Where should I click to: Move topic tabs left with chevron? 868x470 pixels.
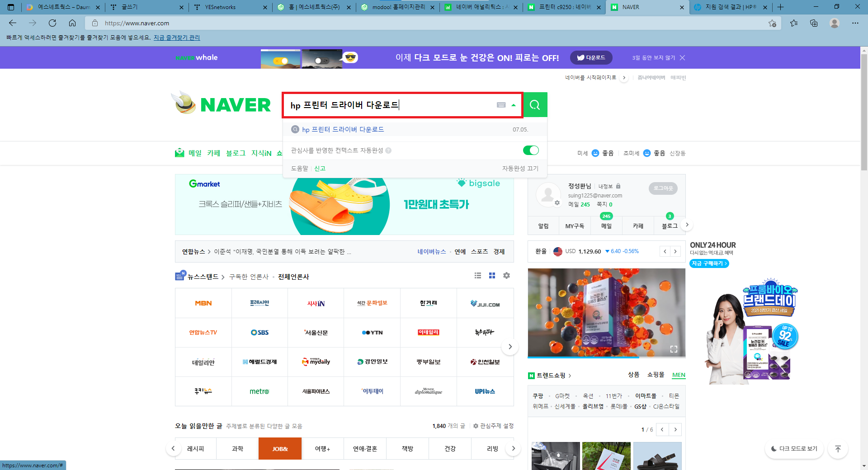coord(173,448)
